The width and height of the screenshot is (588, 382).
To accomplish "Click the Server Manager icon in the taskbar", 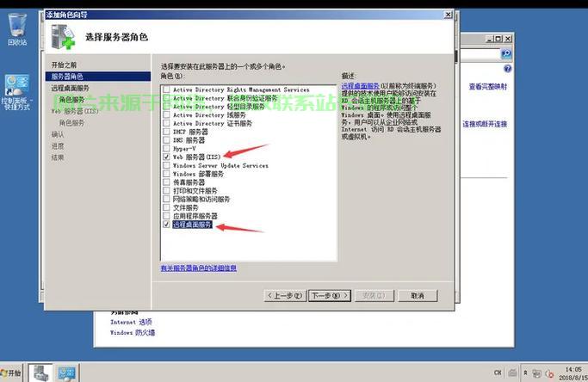I will pos(40,373).
